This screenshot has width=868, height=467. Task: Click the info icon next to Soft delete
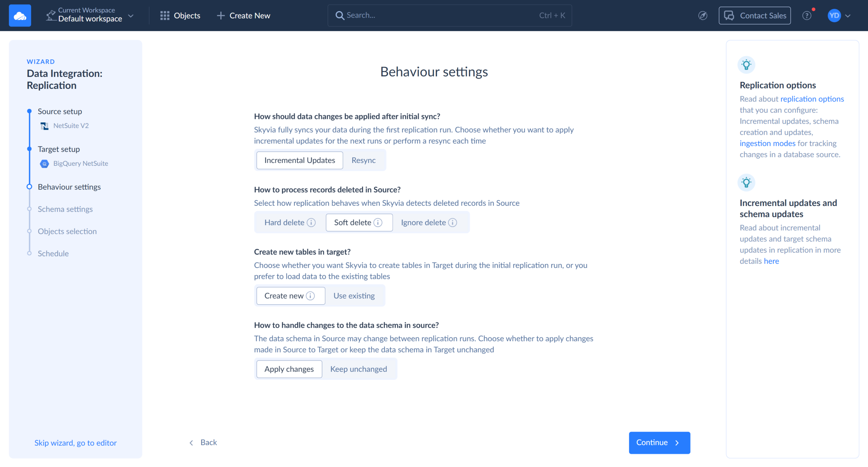378,223
